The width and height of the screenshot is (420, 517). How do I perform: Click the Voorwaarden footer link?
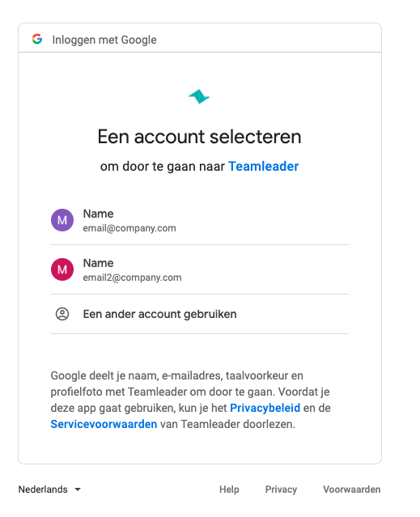[352, 489]
